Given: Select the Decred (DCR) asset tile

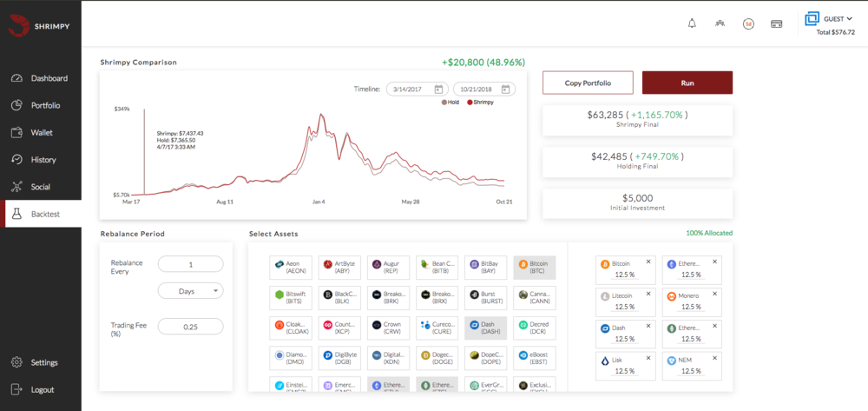Looking at the screenshot, I should click(x=534, y=328).
